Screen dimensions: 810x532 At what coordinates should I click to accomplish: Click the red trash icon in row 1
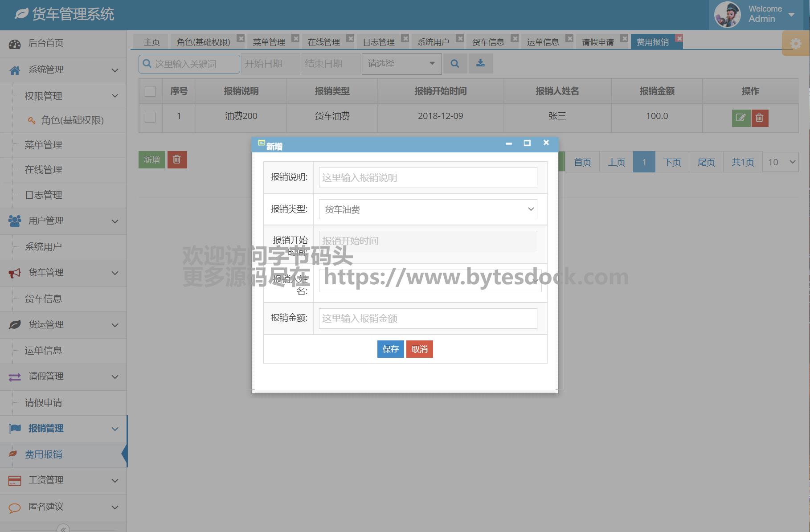(x=760, y=118)
